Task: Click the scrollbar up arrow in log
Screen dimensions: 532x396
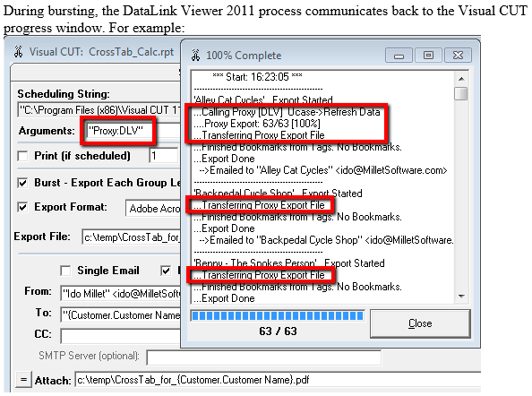Action: [x=461, y=79]
